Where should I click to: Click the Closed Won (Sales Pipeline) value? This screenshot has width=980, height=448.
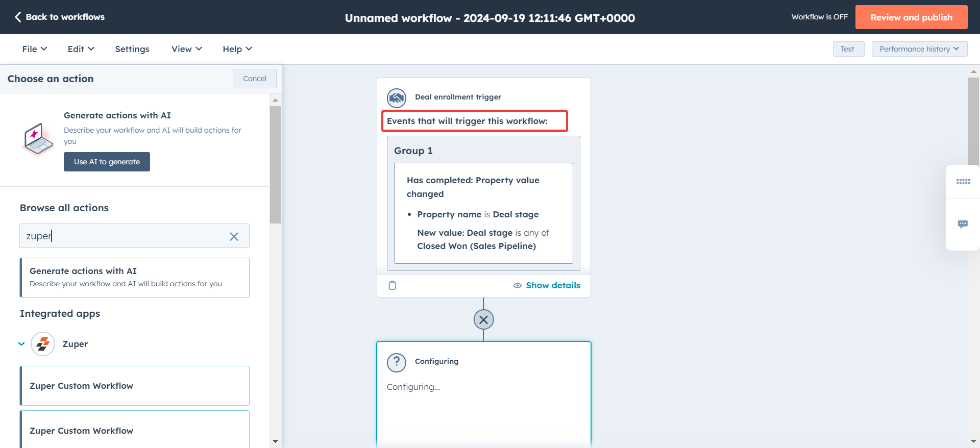point(477,246)
